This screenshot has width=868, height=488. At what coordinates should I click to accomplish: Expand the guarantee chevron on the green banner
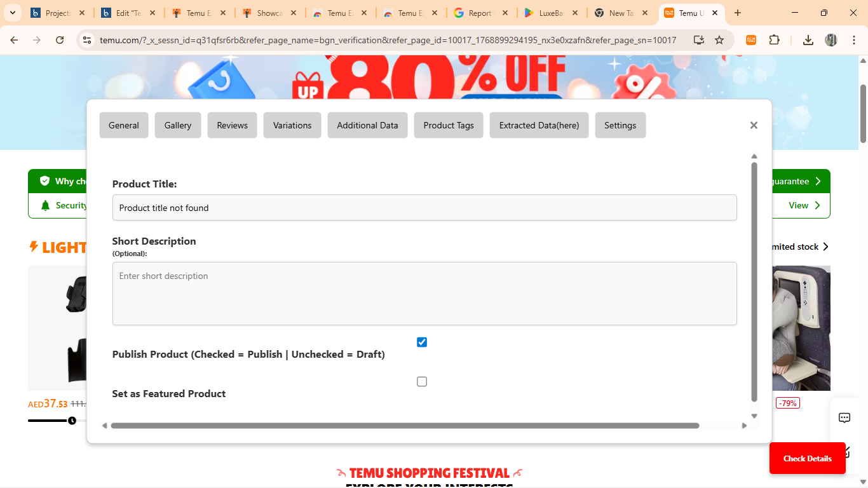[819, 181]
